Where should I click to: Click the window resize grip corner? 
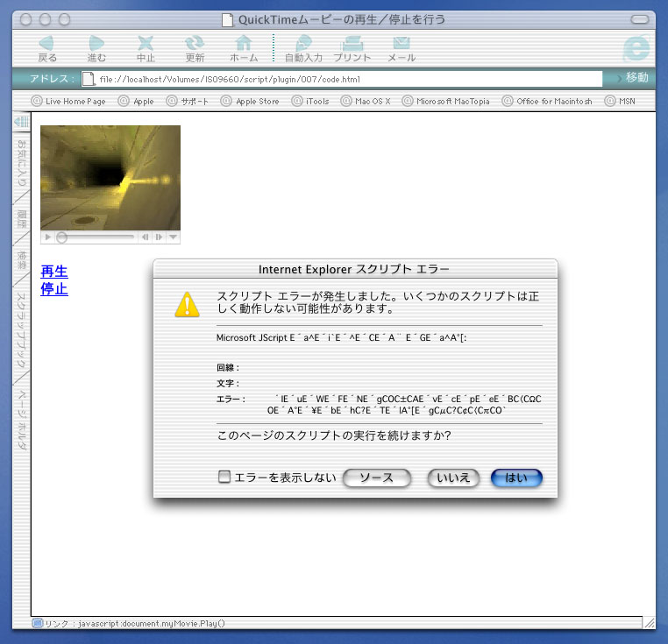650,623
